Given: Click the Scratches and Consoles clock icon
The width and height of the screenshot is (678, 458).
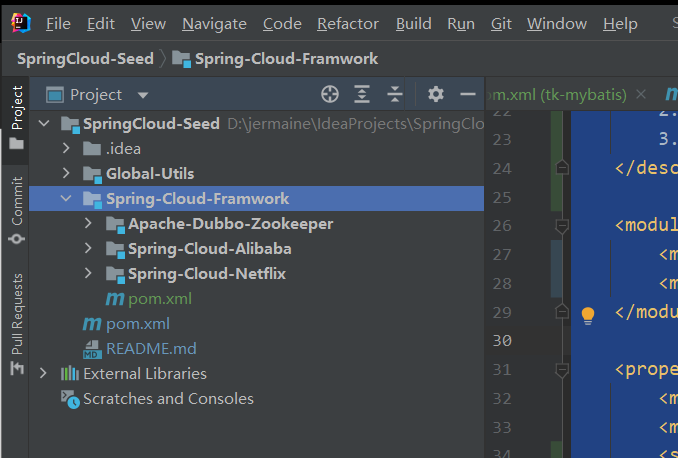Looking at the screenshot, I should coord(70,399).
